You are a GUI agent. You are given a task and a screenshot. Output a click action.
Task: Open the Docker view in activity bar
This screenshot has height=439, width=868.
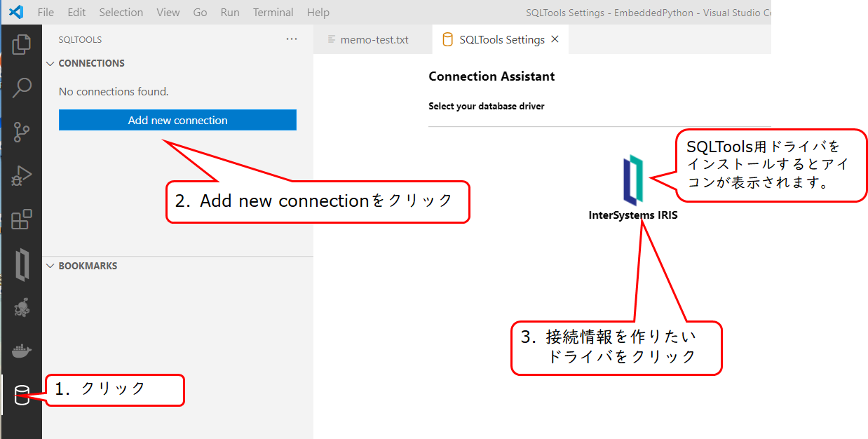click(x=22, y=351)
